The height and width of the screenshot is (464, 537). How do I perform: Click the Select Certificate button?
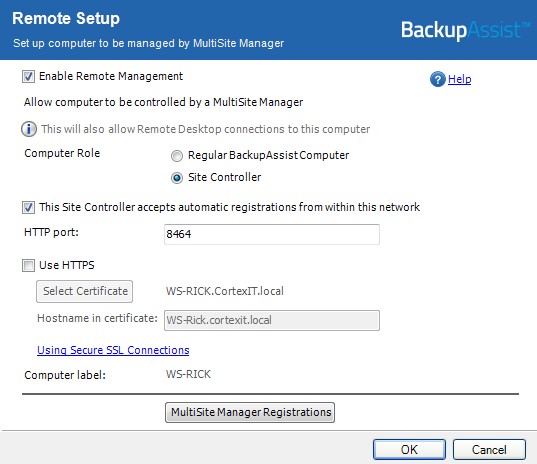point(85,291)
